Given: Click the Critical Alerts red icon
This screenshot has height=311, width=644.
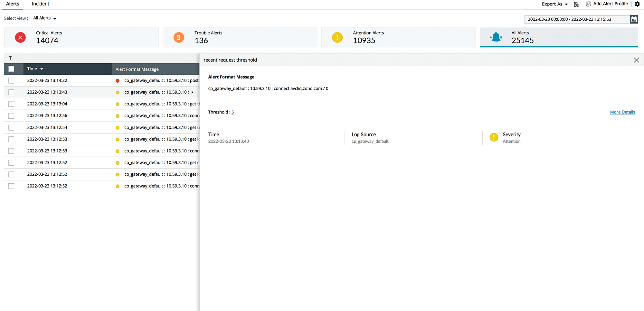Looking at the screenshot, I should tap(20, 37).
